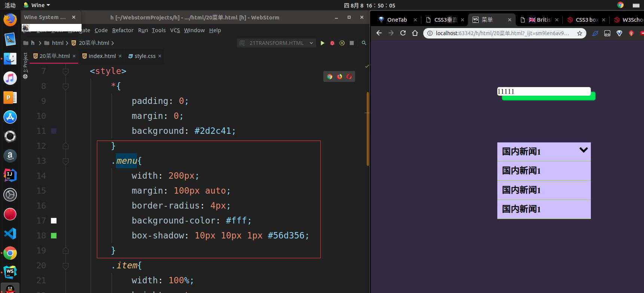644x293 pixels.
Task: Click the red map pin extension icon
Action: click(x=631, y=33)
